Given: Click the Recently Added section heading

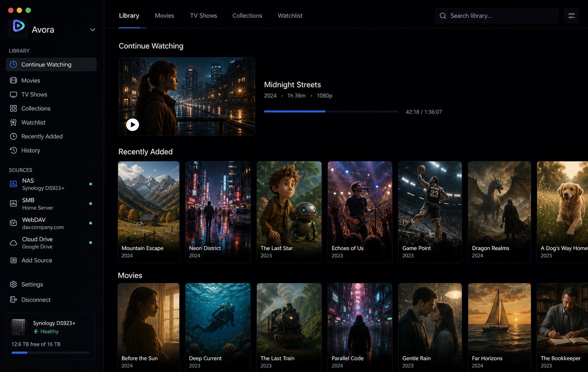Looking at the screenshot, I should point(146,152).
